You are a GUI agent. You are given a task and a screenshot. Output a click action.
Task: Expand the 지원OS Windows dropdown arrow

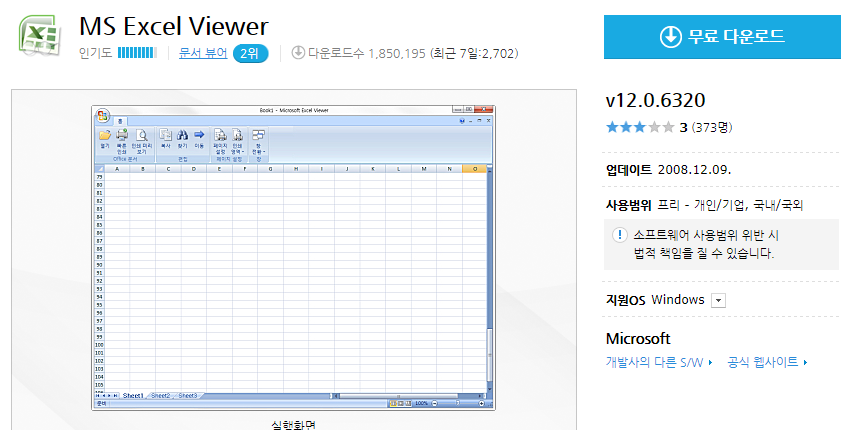tap(718, 300)
